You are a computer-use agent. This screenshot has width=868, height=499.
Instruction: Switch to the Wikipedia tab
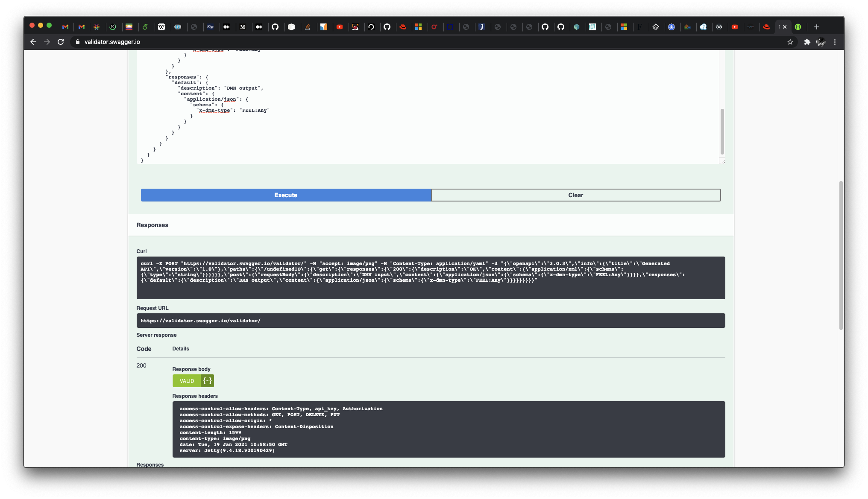coord(161,27)
